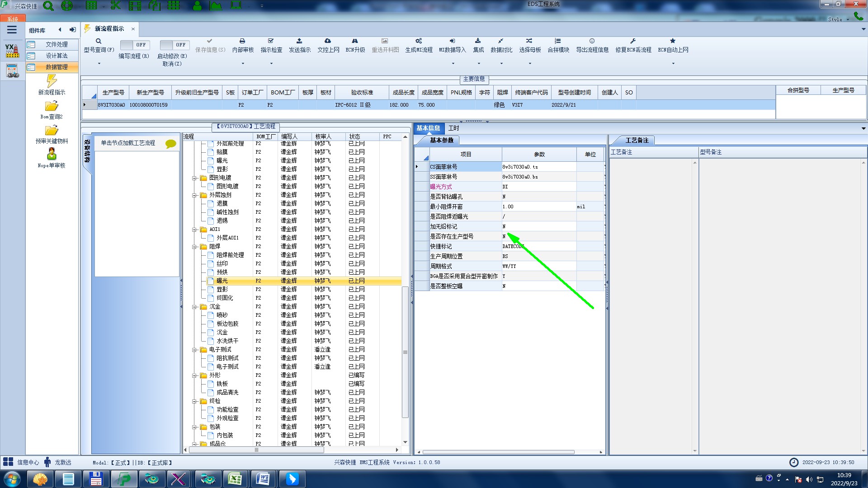Collapse the 电子测试 tree folder
The height and width of the screenshot is (488, 868).
pos(195,350)
